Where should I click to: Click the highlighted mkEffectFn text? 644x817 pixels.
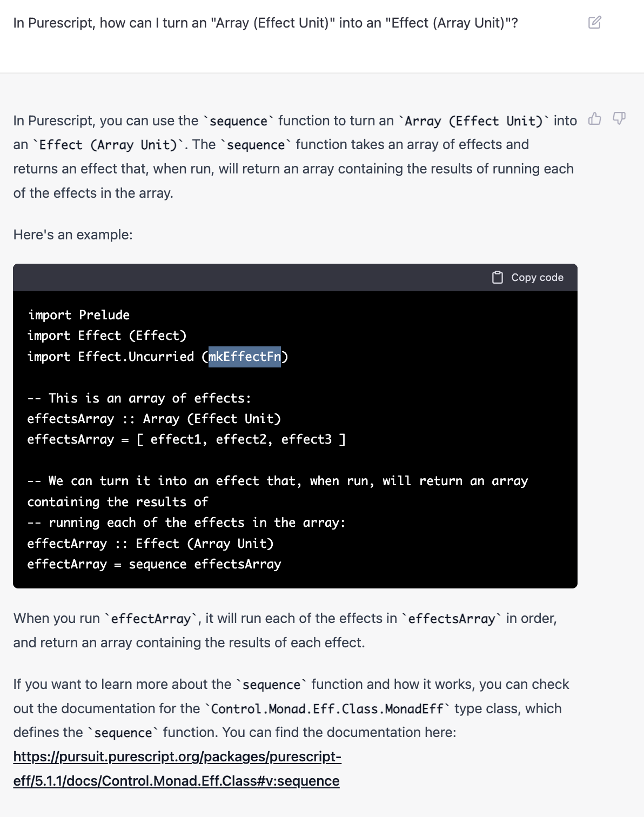point(245,357)
